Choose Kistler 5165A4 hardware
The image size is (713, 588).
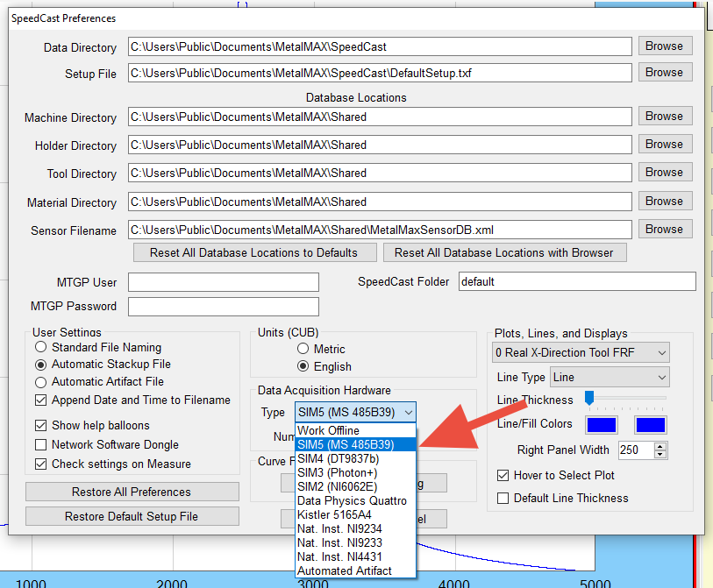tap(355, 515)
